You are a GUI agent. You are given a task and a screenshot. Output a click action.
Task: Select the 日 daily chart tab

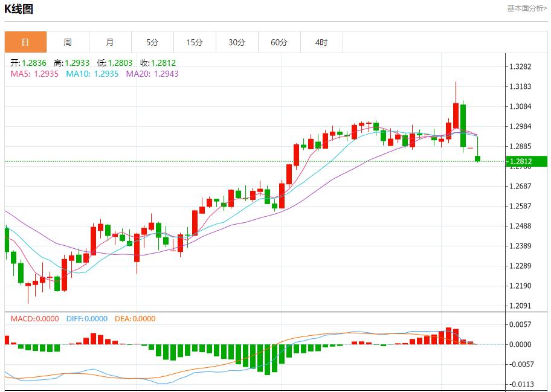[x=25, y=42]
